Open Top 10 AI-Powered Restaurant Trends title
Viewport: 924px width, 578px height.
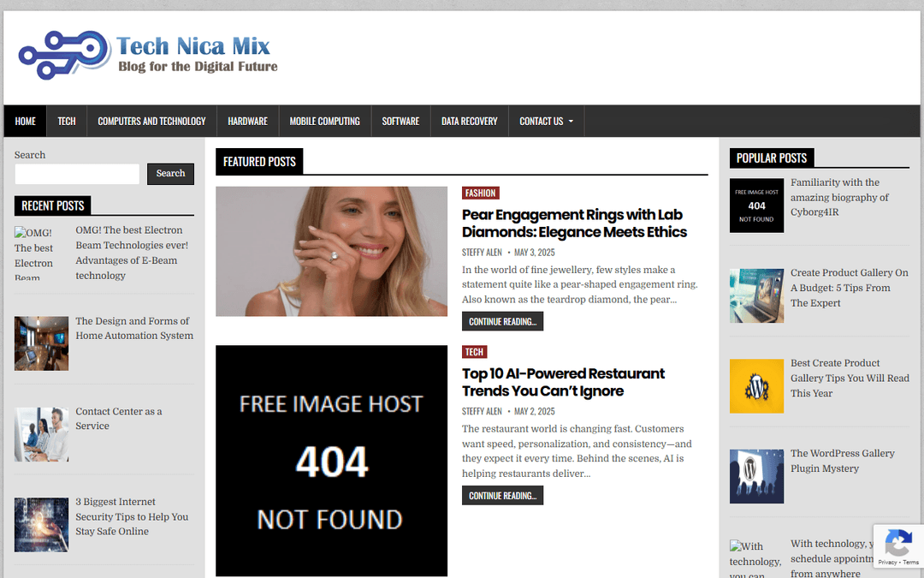[563, 382]
